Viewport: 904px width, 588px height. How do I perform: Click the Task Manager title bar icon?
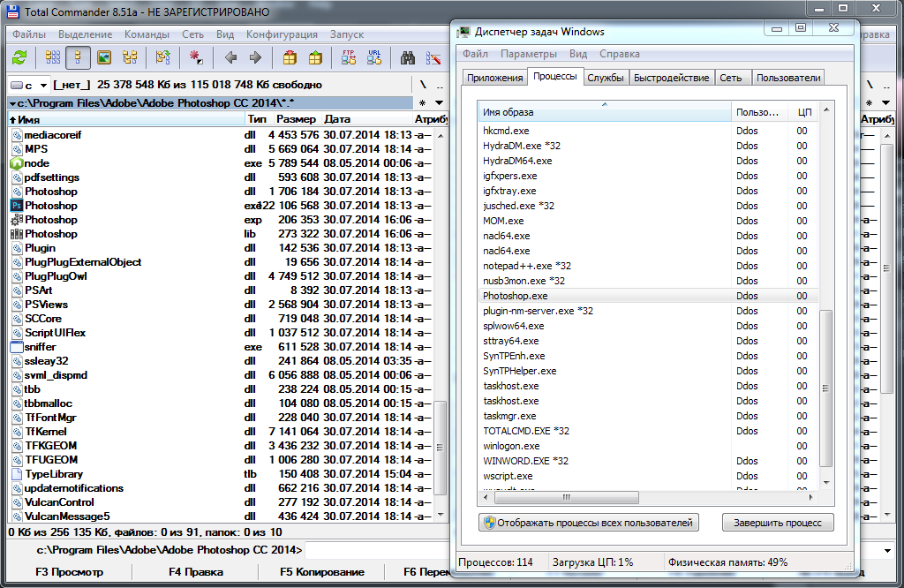click(463, 32)
